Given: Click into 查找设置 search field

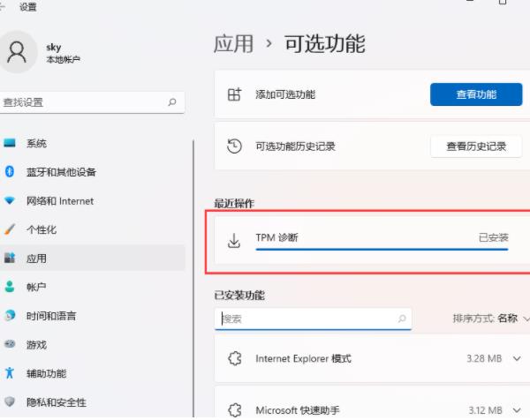Looking at the screenshot, I should tap(92, 102).
